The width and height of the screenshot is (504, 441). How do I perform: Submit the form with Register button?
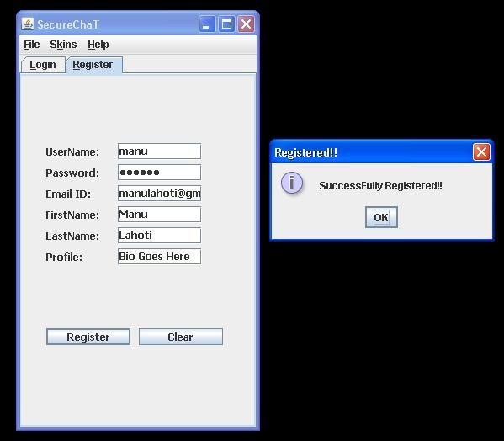[88, 337]
